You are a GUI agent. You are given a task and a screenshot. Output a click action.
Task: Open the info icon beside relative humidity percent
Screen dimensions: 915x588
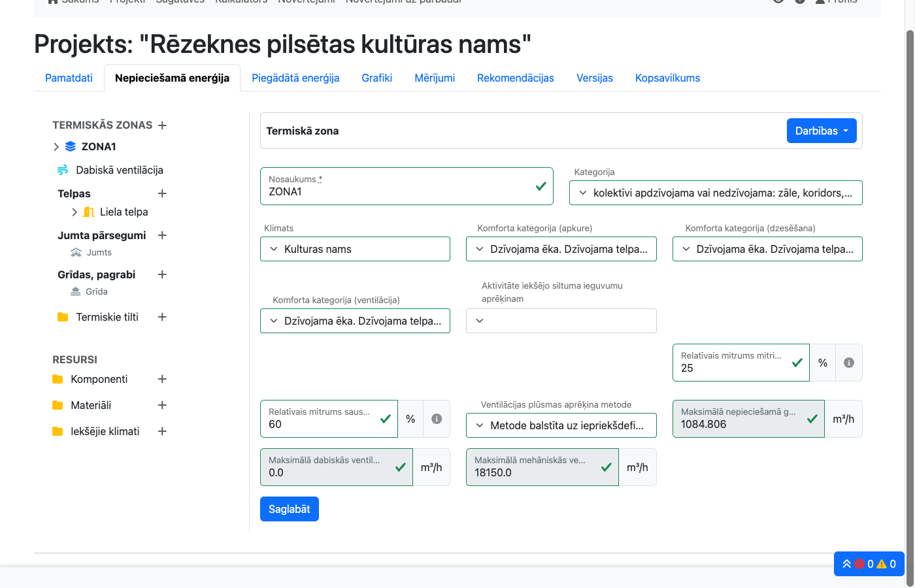(848, 363)
